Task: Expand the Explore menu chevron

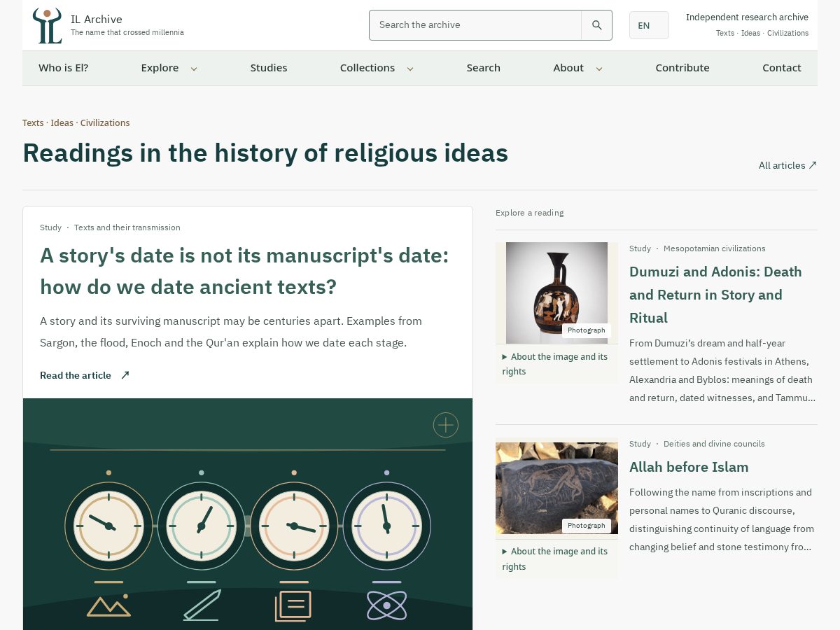Action: [194, 69]
